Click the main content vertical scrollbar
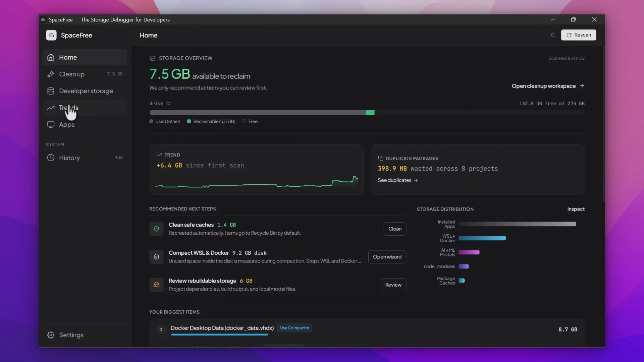The width and height of the screenshot is (644, 362). pos(603,124)
